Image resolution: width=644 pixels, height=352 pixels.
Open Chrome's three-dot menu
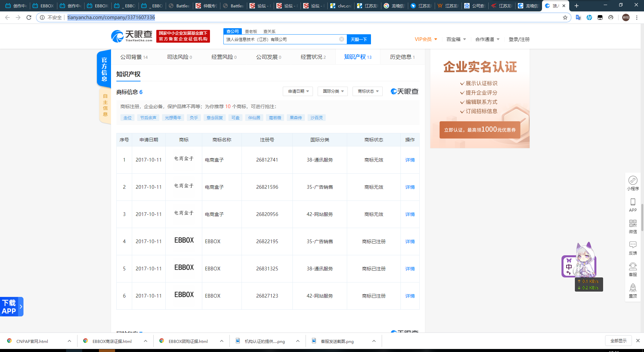pos(637,17)
